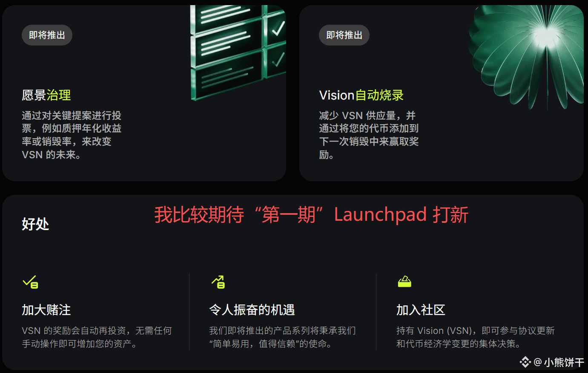Screen dimensions: 588x373
Task: Click the green flower illustration on Vision card
Action: click(x=526, y=55)
